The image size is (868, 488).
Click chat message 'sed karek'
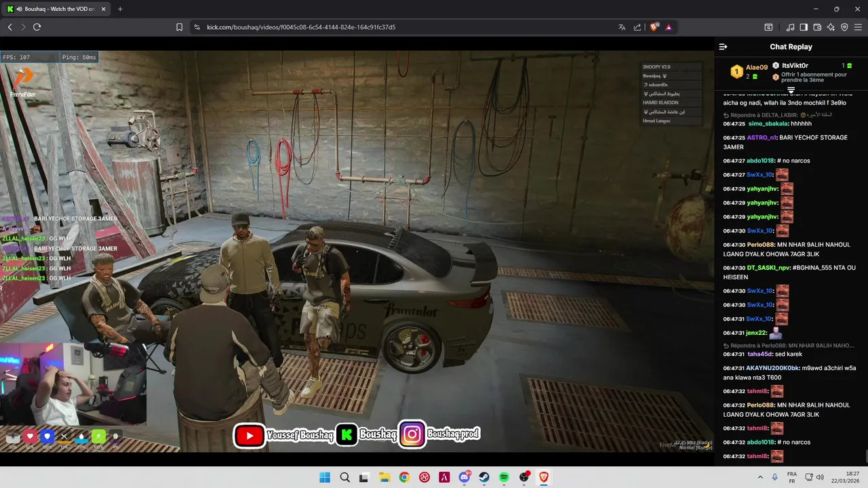789,354
